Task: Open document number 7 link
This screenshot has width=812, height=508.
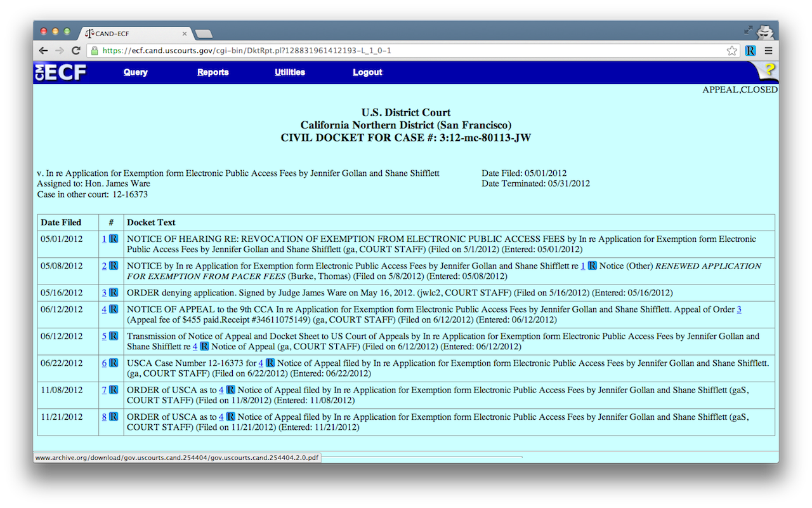Action: pyautogui.click(x=104, y=390)
